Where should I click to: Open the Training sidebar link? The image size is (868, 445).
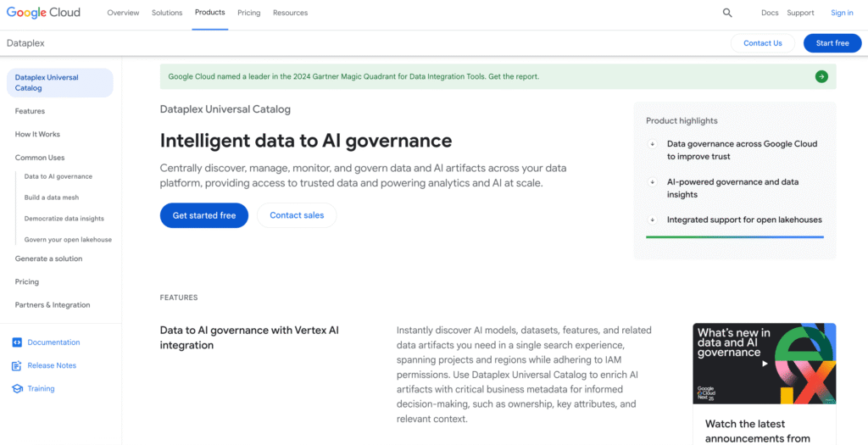point(41,389)
